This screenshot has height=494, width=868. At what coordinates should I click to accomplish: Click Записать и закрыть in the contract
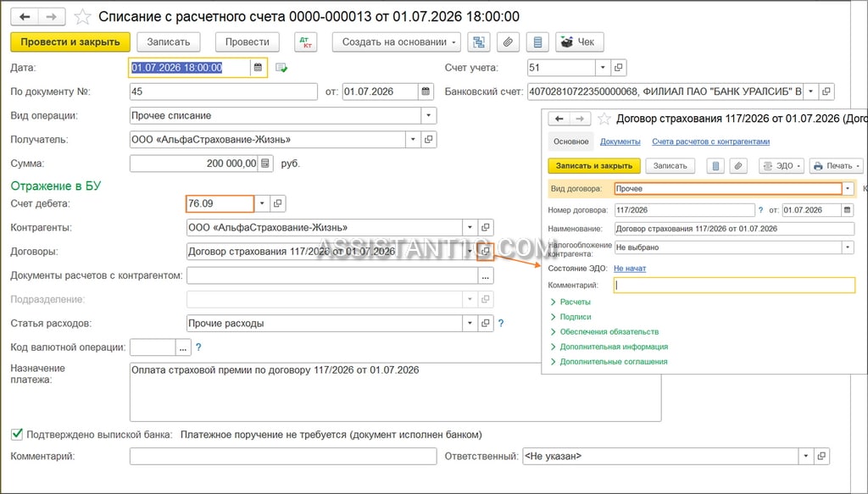coord(594,165)
